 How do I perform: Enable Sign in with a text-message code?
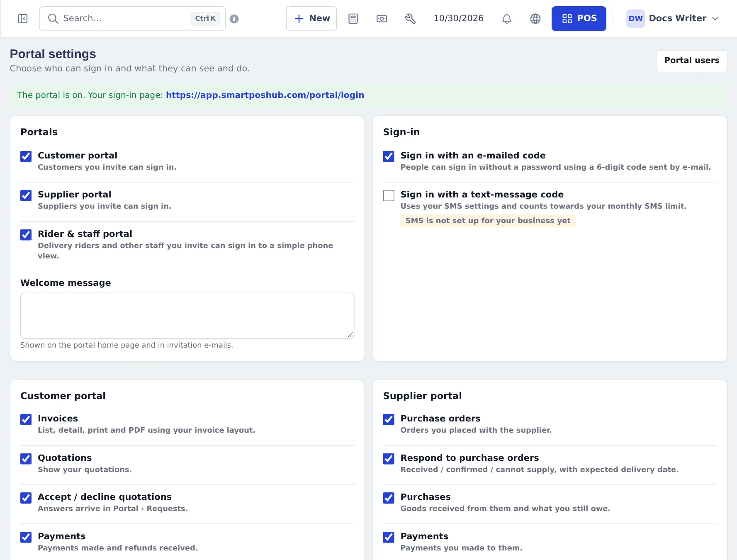click(x=389, y=195)
